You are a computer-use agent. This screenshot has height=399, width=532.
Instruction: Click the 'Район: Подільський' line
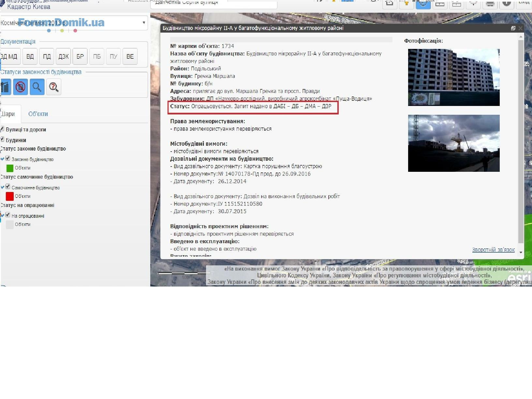click(196, 68)
